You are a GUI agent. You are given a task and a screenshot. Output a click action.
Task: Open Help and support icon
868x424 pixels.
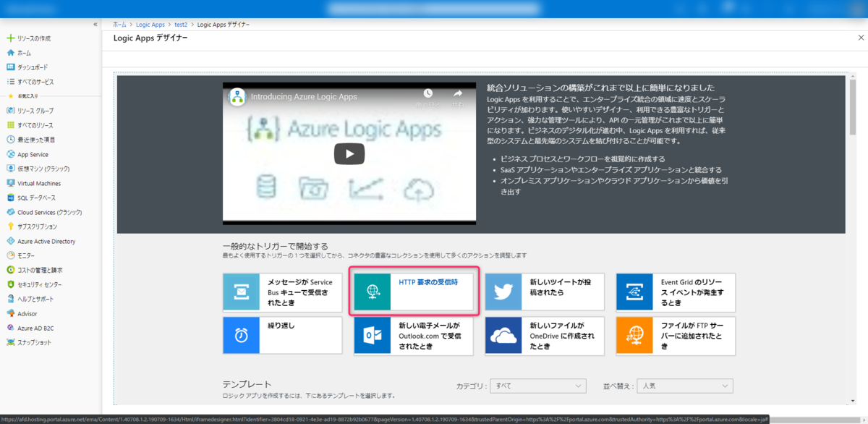(x=10, y=299)
